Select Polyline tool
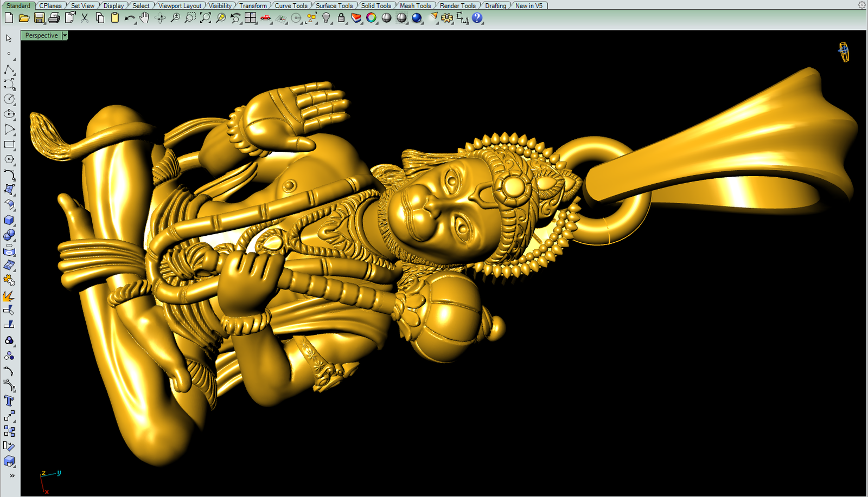This screenshot has height=497, width=868. pyautogui.click(x=9, y=69)
